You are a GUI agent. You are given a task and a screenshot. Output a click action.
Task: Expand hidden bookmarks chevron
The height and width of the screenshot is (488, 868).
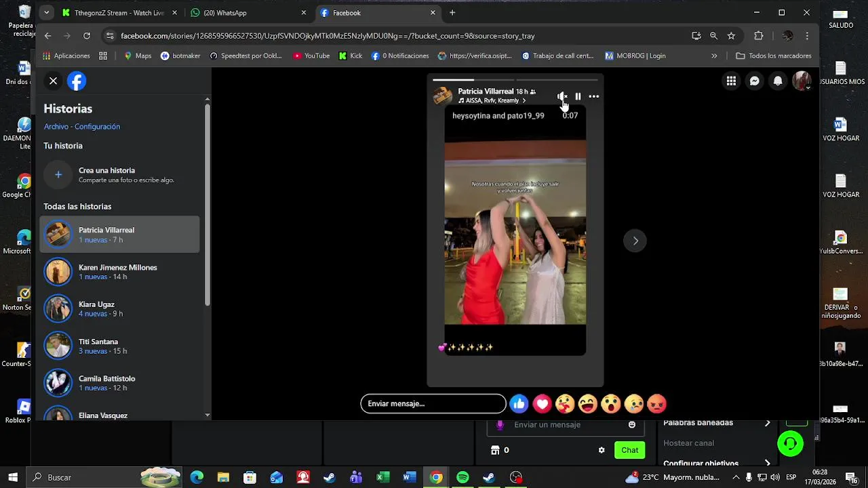tap(714, 56)
